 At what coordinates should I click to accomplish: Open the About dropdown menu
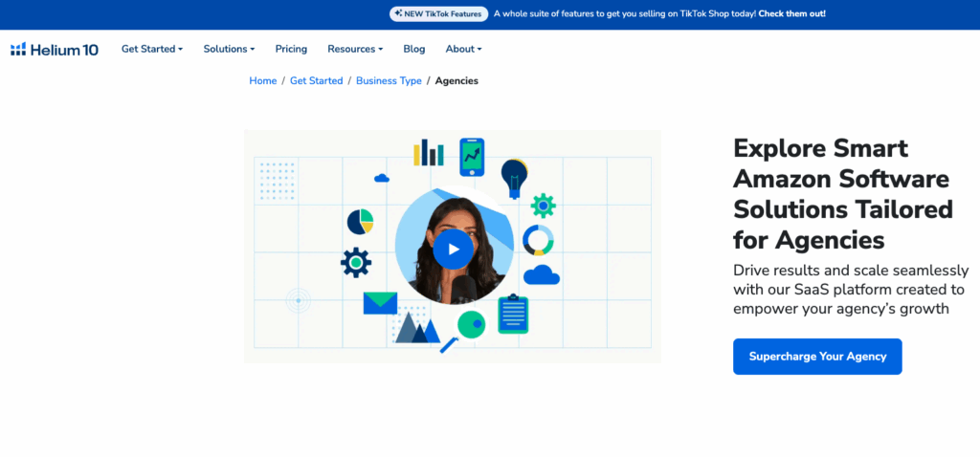tap(463, 49)
